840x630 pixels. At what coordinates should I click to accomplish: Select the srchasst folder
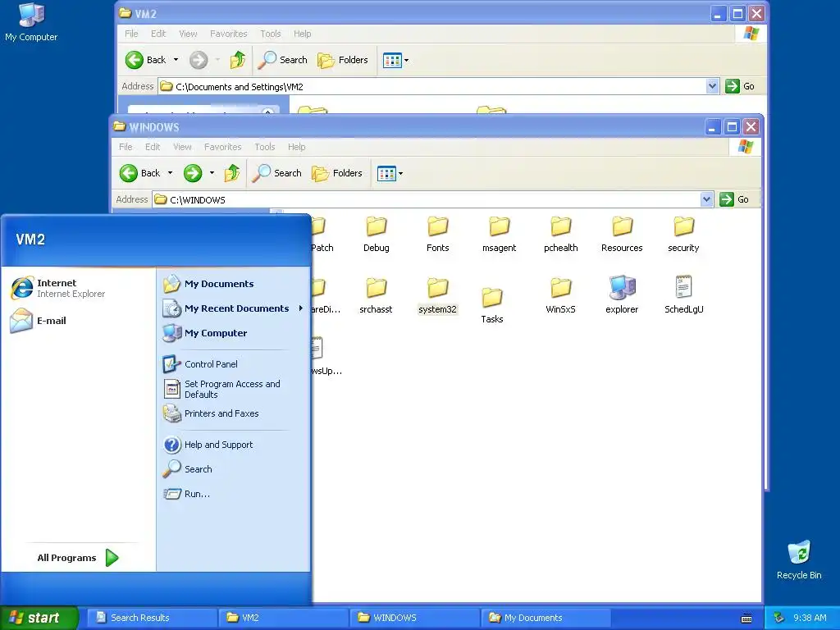pyautogui.click(x=376, y=295)
